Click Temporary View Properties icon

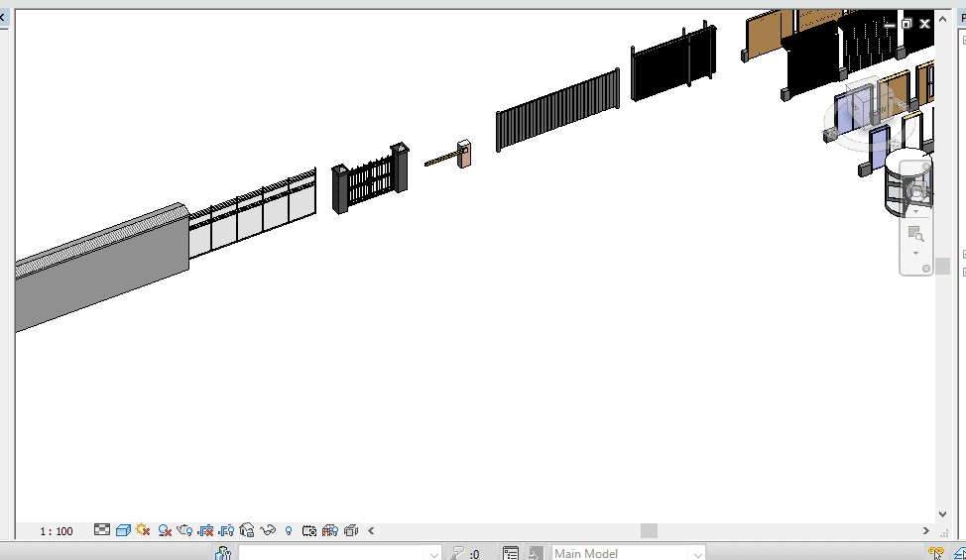308,530
